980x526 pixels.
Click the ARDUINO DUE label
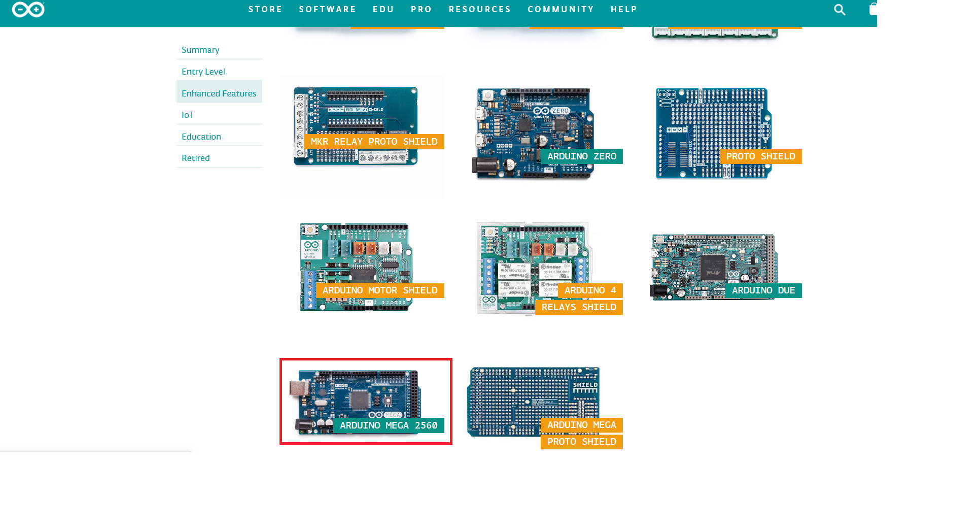pos(764,290)
